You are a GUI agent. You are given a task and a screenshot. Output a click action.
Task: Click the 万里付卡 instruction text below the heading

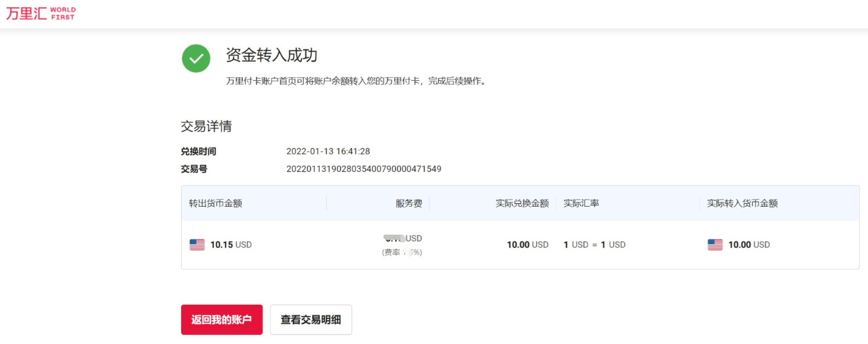tap(356, 81)
